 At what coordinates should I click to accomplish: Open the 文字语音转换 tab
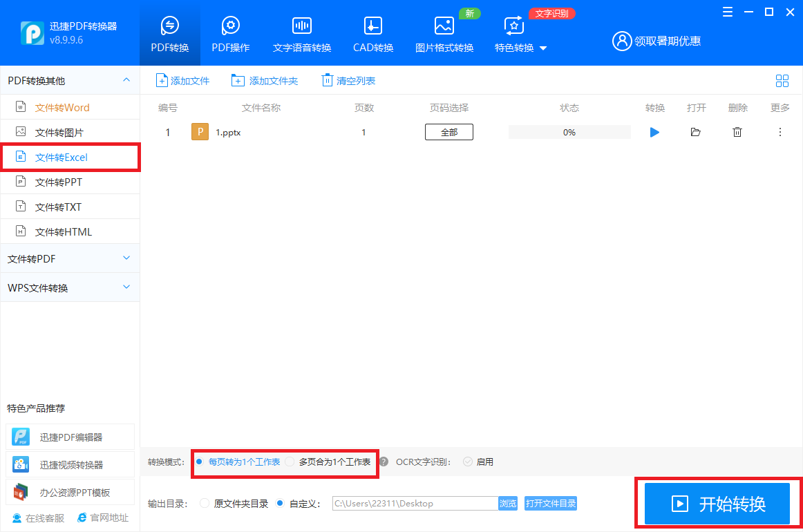pyautogui.click(x=301, y=34)
